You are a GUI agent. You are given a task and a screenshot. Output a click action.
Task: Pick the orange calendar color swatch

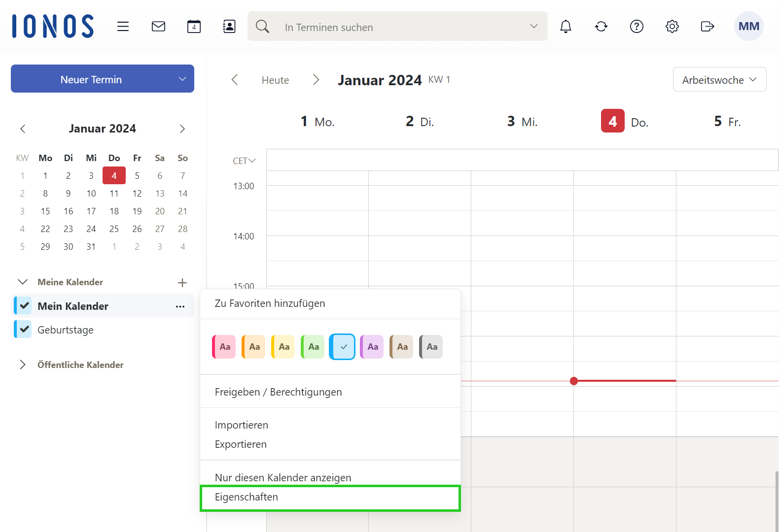click(253, 347)
